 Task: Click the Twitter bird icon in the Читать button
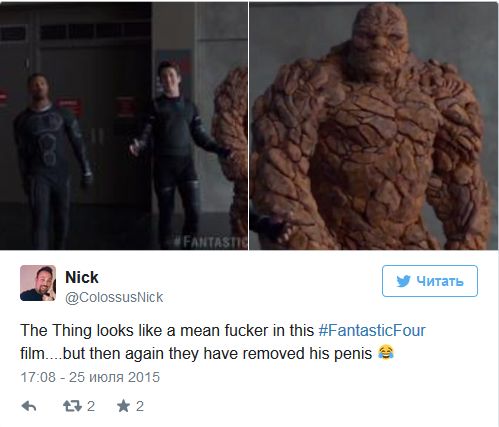[404, 281]
